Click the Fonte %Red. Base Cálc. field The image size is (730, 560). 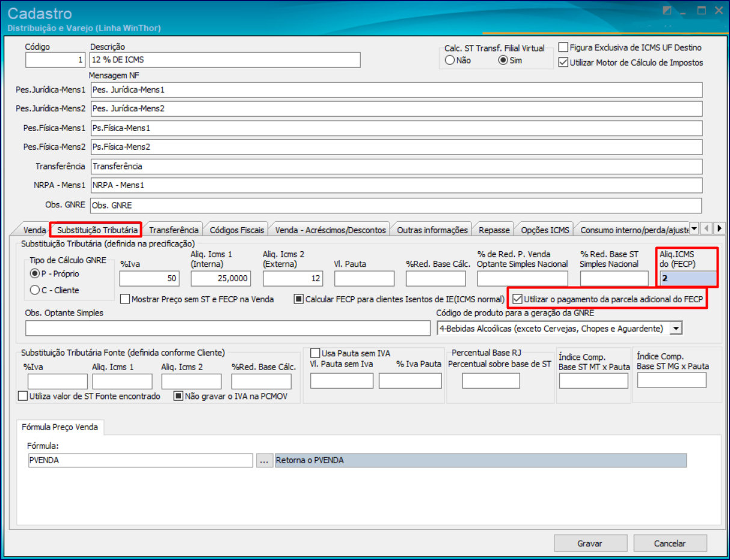pyautogui.click(x=262, y=382)
